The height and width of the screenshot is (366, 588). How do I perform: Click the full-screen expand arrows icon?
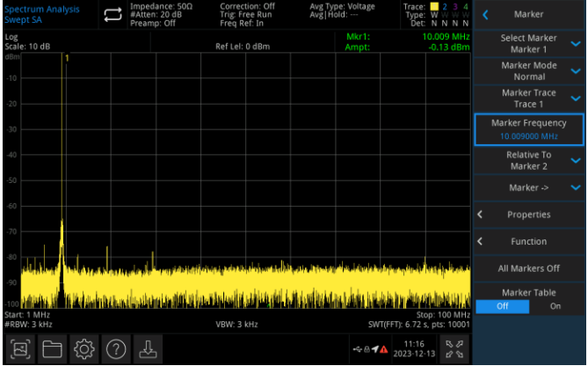pyautogui.click(x=454, y=348)
